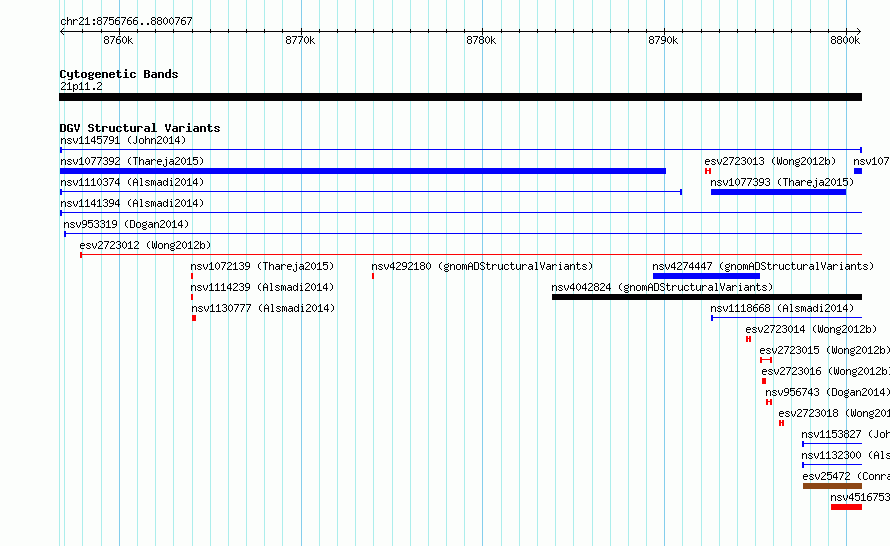This screenshot has height=546, width=890.
Task: Click the blue nsv1077393 variant bar
Action: 778,192
